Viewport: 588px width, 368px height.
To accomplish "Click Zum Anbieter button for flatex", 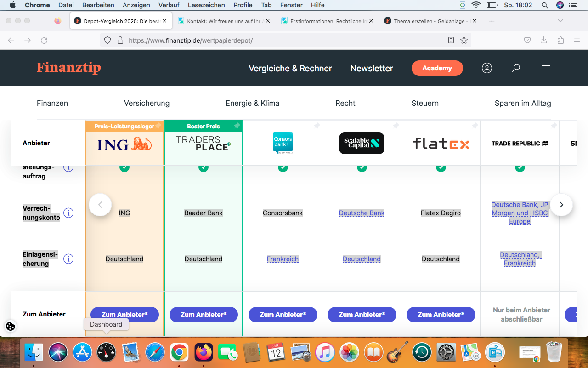I will coord(441,315).
